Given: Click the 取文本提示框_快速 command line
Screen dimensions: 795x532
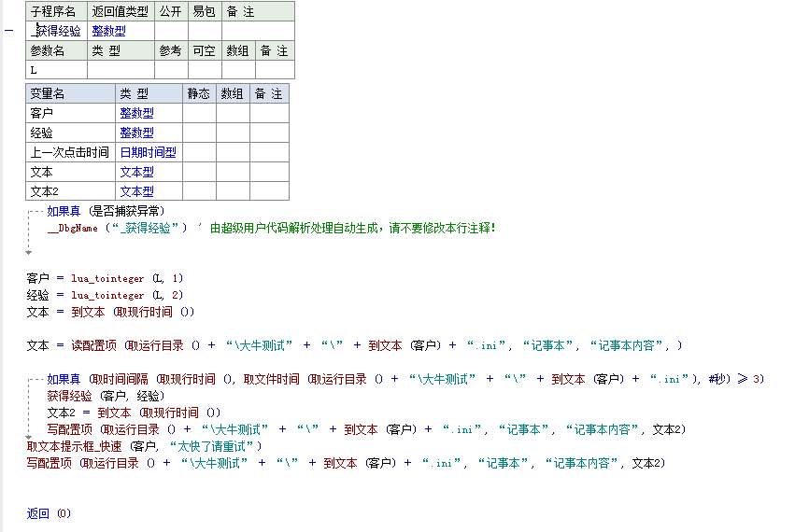Looking at the screenshot, I should 144,446.
